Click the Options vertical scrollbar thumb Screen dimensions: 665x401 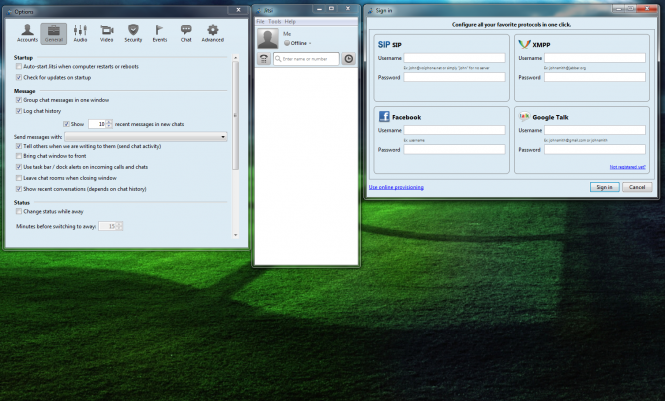(235, 115)
